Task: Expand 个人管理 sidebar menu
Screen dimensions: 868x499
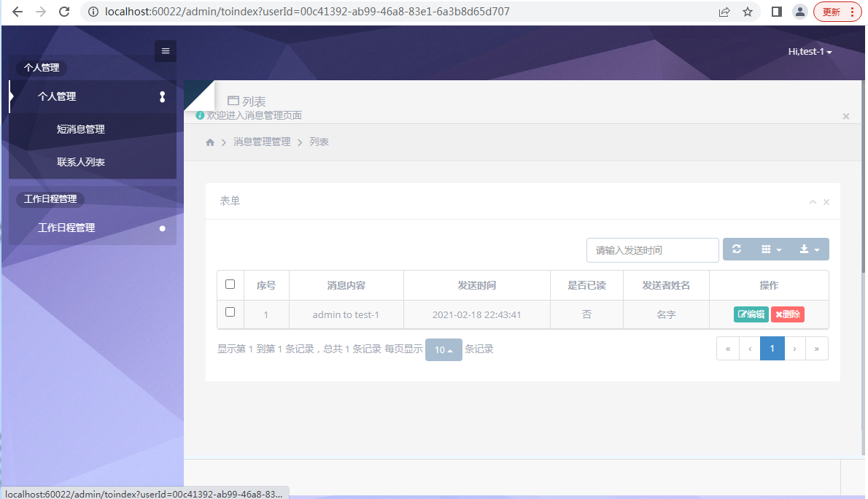Action: click(x=93, y=96)
